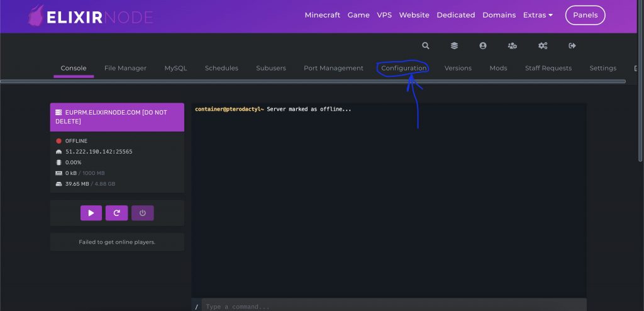Switch to the Schedules tab
Viewport: 644px width, 311px height.
click(221, 68)
